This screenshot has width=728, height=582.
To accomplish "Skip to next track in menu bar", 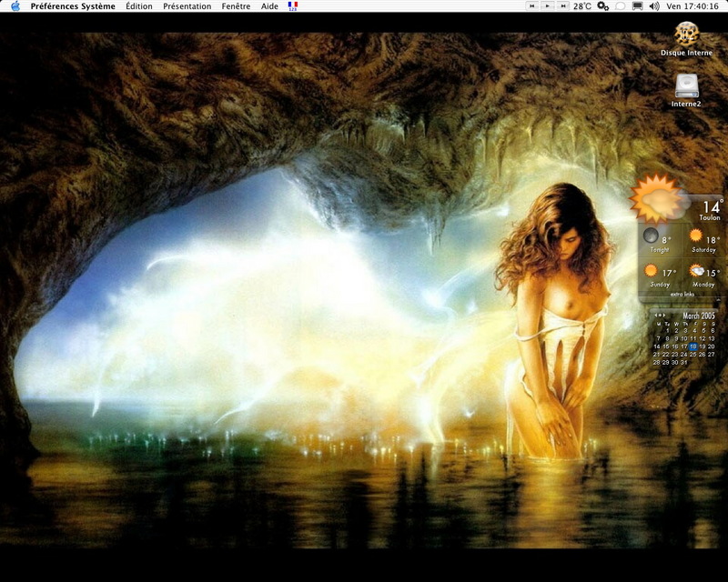I will (563, 6).
